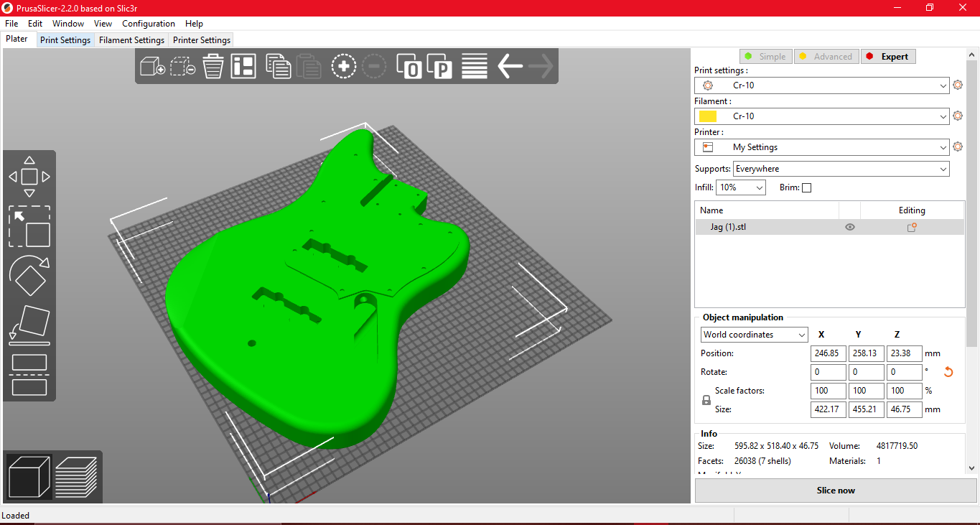Click the Editing column header

pos(912,210)
